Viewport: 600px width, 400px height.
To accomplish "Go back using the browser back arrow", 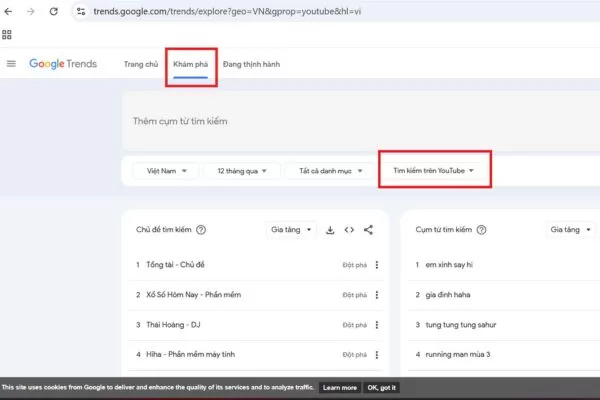I will click(x=8, y=11).
